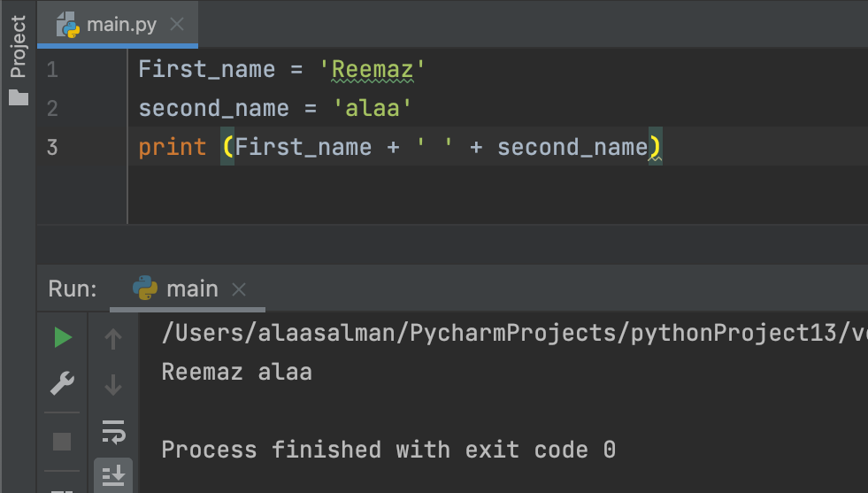Close the main run tab

[239, 289]
